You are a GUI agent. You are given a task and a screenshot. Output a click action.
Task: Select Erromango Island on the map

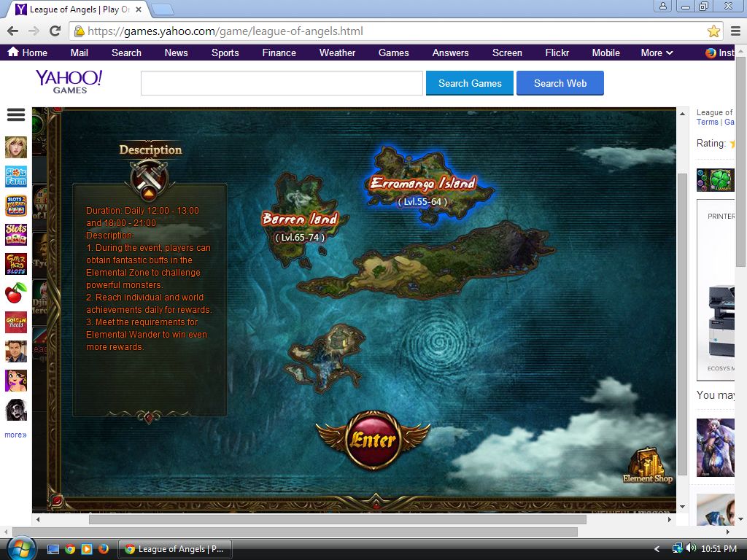pyautogui.click(x=423, y=183)
